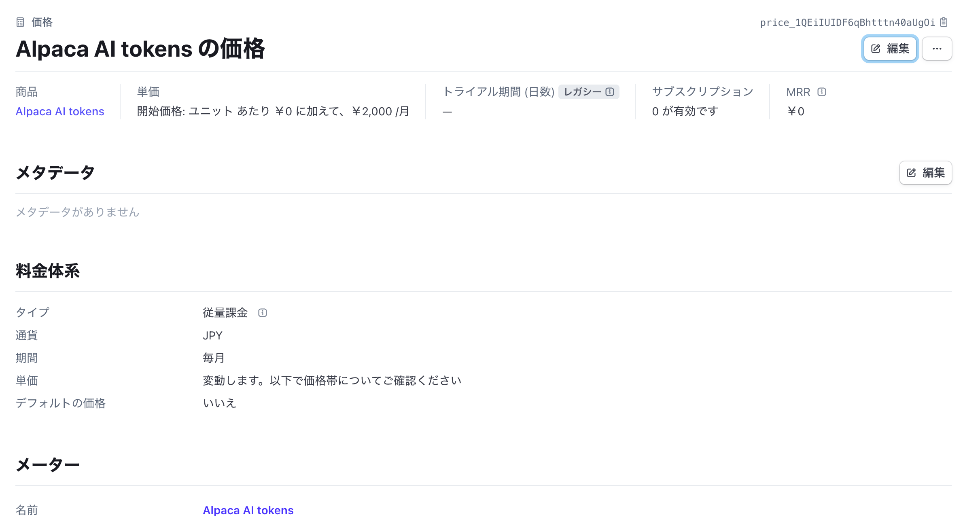Select the price_1QEiIUIDF6qBhtttn40aUgOi identifier text
The image size is (980, 530).
pyautogui.click(x=848, y=22)
